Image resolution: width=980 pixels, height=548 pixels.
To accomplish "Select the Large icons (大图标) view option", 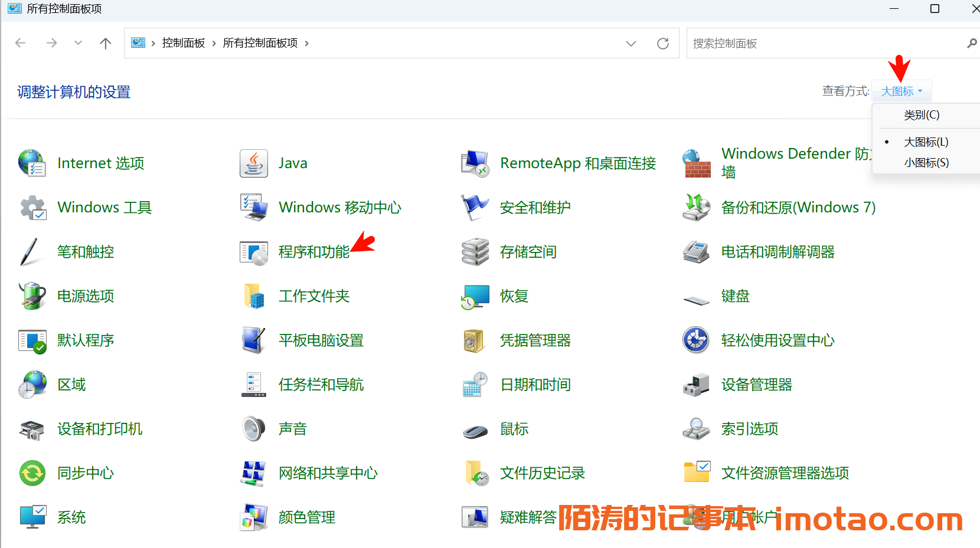I will pos(926,142).
